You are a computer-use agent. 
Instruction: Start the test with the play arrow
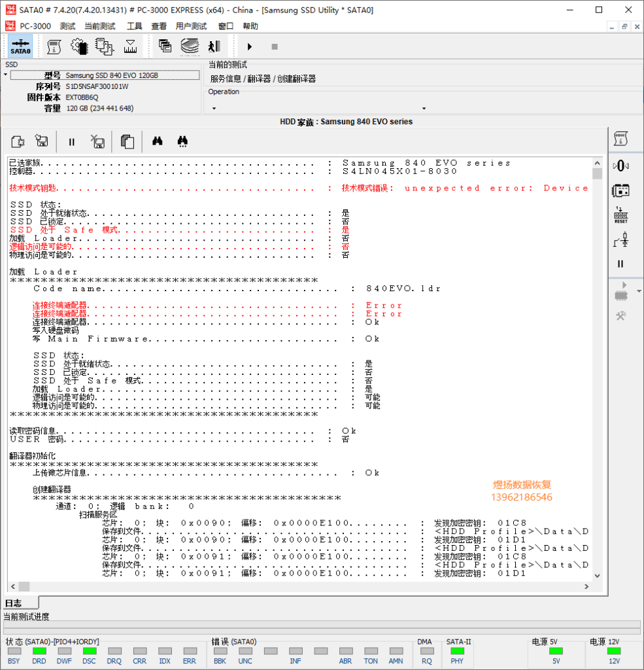250,46
